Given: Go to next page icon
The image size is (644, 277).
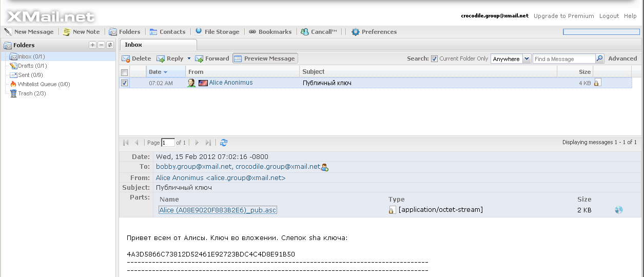Looking at the screenshot, I should point(197,143).
